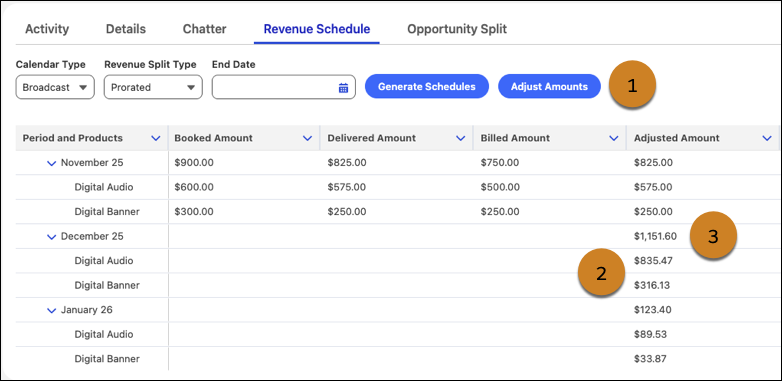Select Digital Audio under November 25

click(x=104, y=187)
